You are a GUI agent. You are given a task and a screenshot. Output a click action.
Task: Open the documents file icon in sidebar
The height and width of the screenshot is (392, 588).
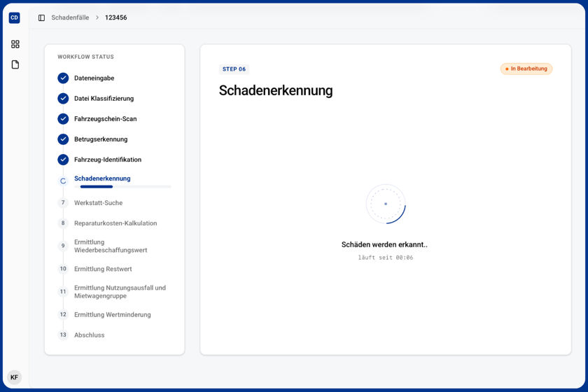click(x=15, y=64)
